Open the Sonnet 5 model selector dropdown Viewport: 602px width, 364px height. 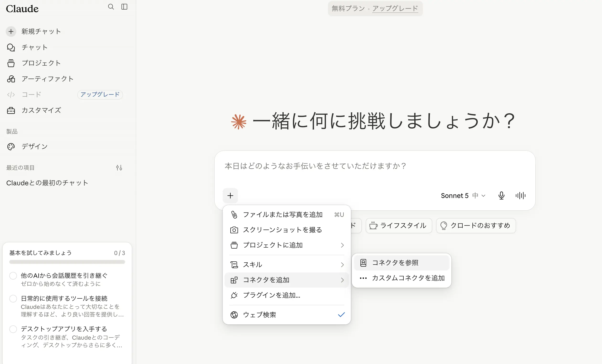tap(463, 196)
